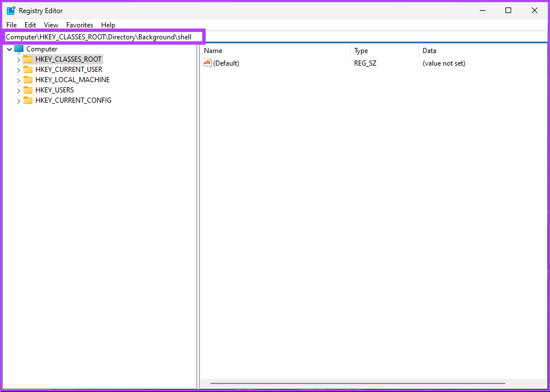Expand the HKEY_CLASSES_ROOT key
This screenshot has width=550, height=392.
19,60
